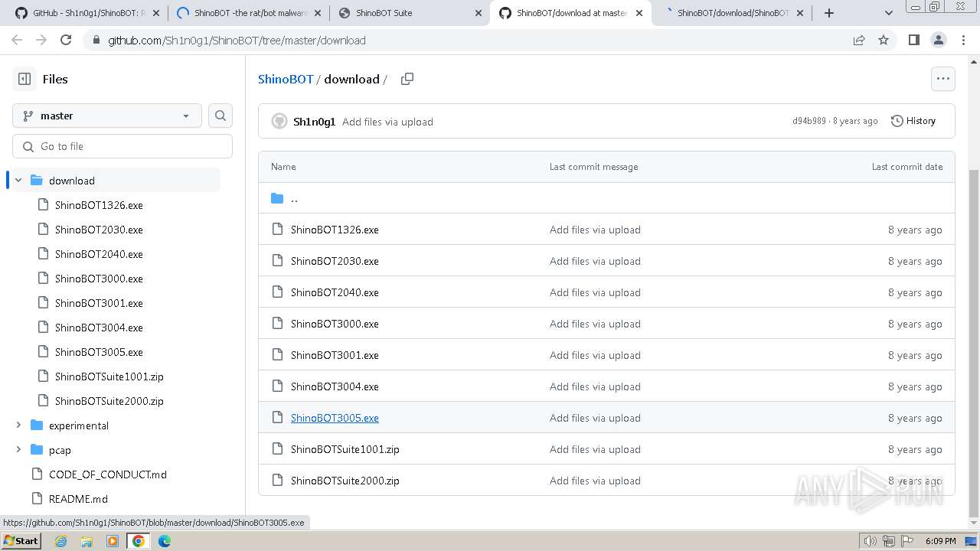Share this page using the share icon
This screenshot has height=551, width=980.
click(x=859, y=41)
